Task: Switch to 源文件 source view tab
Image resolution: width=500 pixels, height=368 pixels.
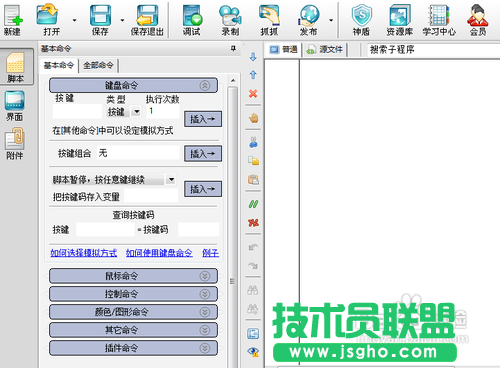Action: coord(325,50)
